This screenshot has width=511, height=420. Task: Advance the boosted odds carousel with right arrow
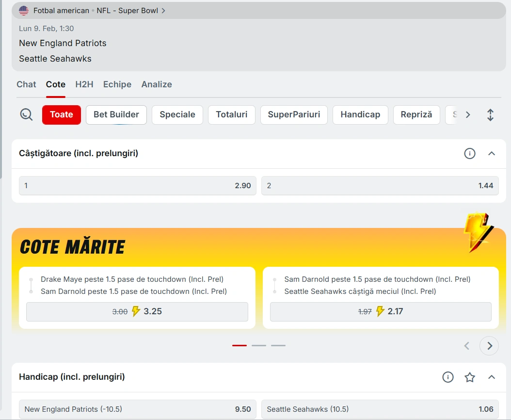point(489,345)
